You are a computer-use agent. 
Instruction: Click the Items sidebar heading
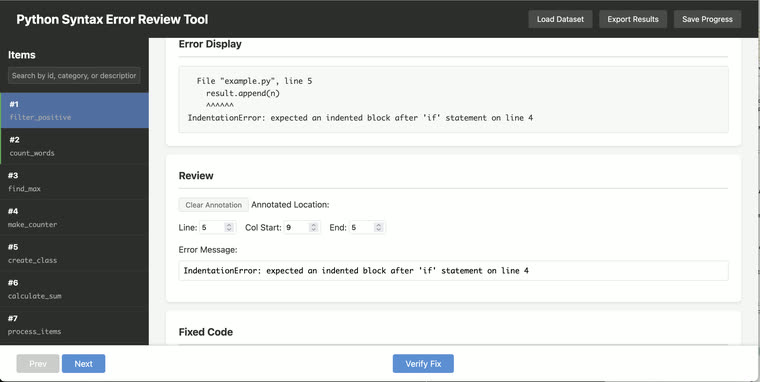22,55
